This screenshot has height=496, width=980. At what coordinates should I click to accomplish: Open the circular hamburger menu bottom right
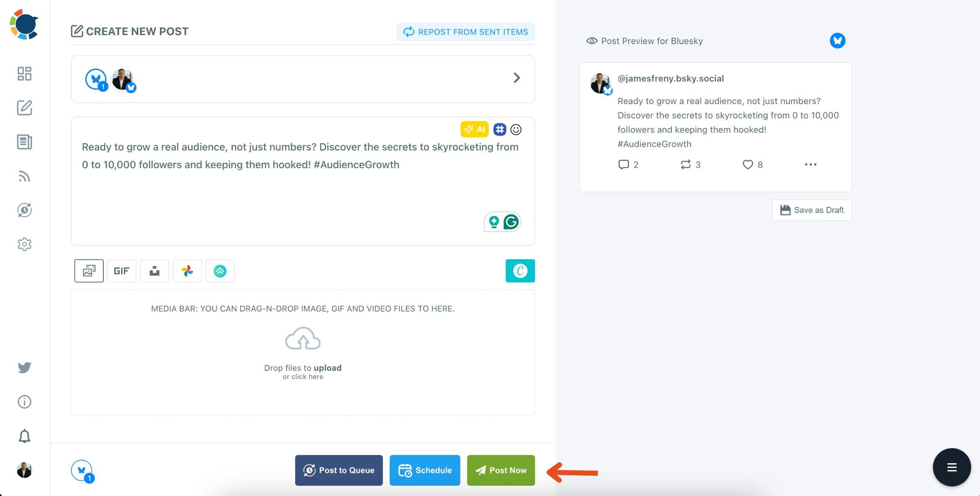[x=952, y=467]
